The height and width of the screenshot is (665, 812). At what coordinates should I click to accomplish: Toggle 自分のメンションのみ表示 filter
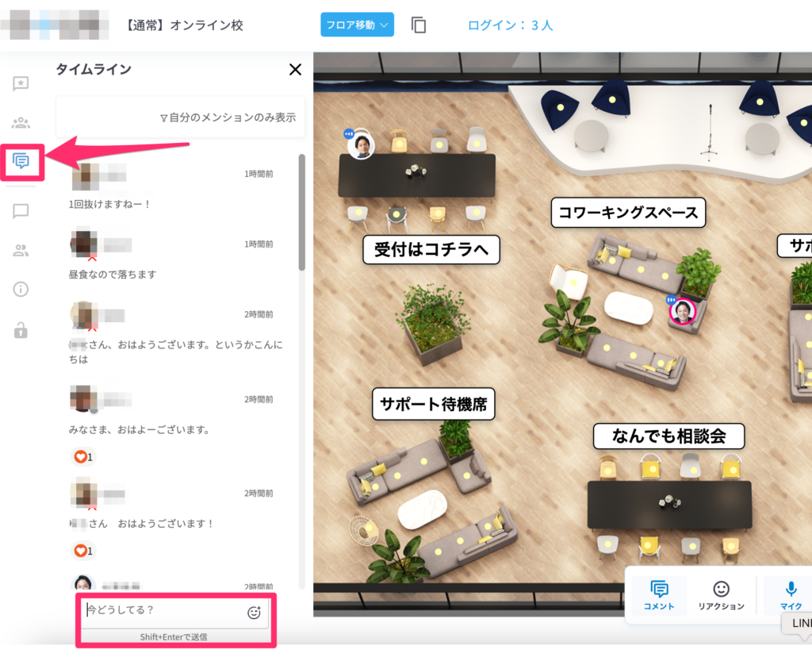point(228,117)
